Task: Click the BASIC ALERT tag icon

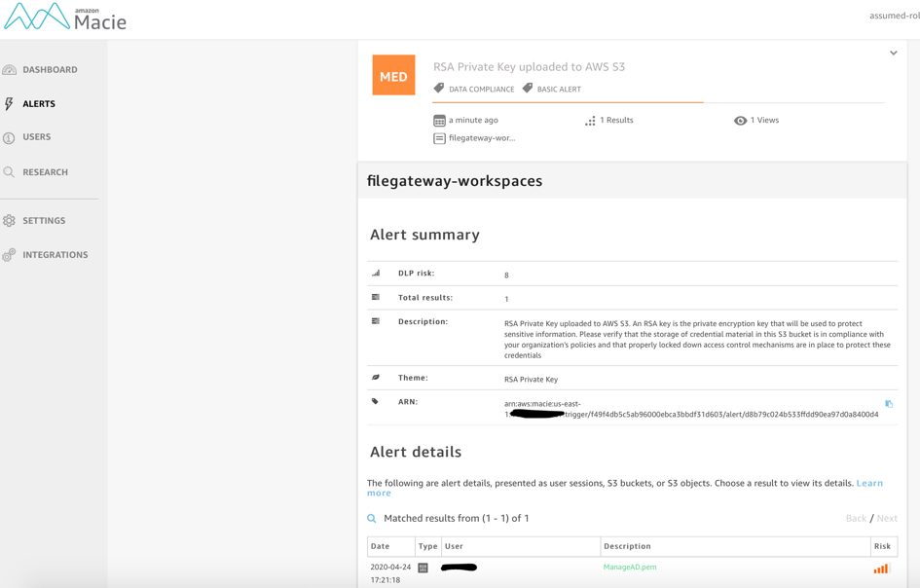Action: (x=528, y=88)
